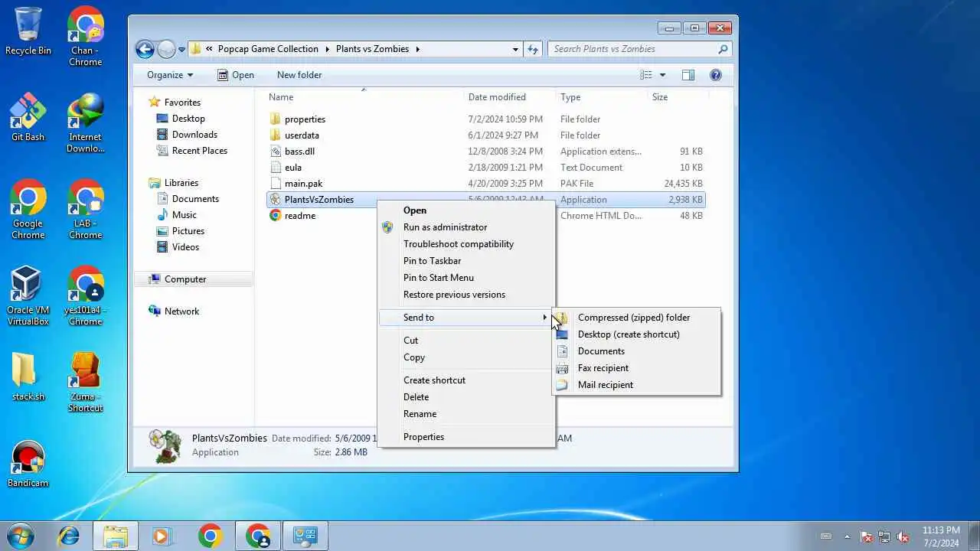
Task: Select the Music library
Action: (x=176, y=215)
